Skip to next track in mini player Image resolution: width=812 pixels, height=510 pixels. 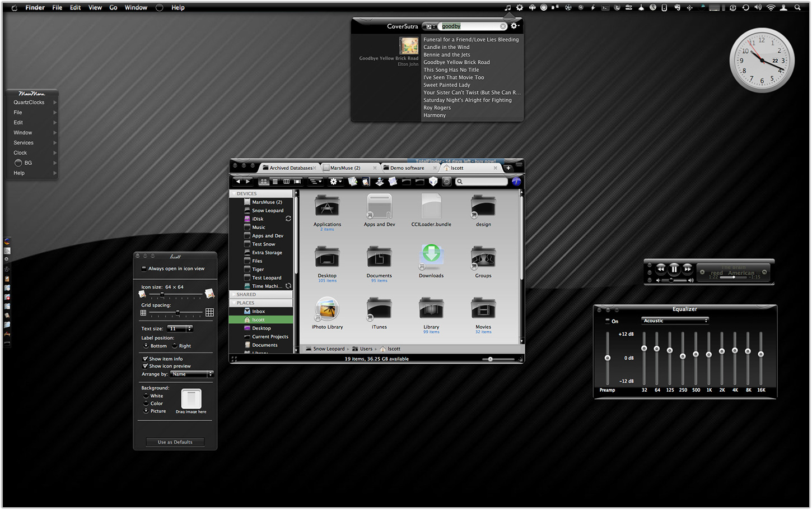(x=688, y=269)
